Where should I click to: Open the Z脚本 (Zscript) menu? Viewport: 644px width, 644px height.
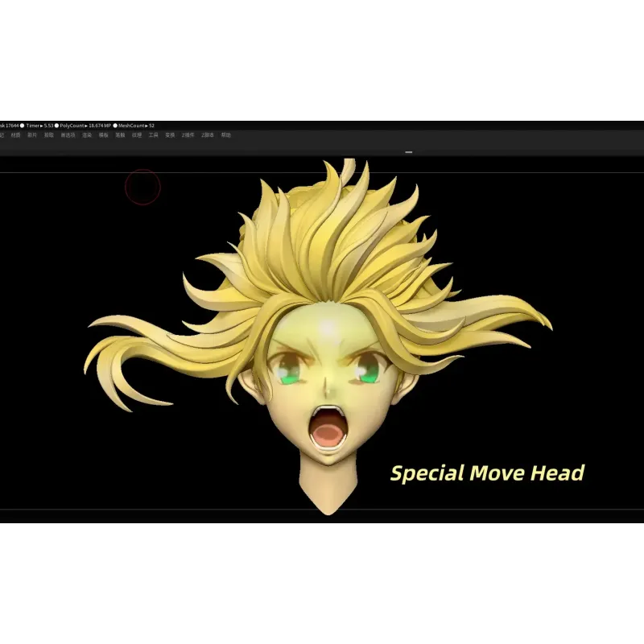click(208, 135)
